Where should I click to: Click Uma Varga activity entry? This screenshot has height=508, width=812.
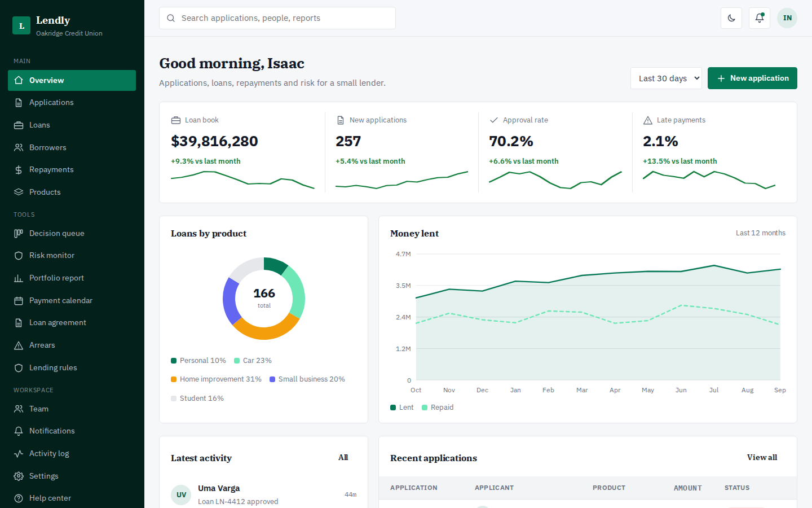(x=263, y=494)
